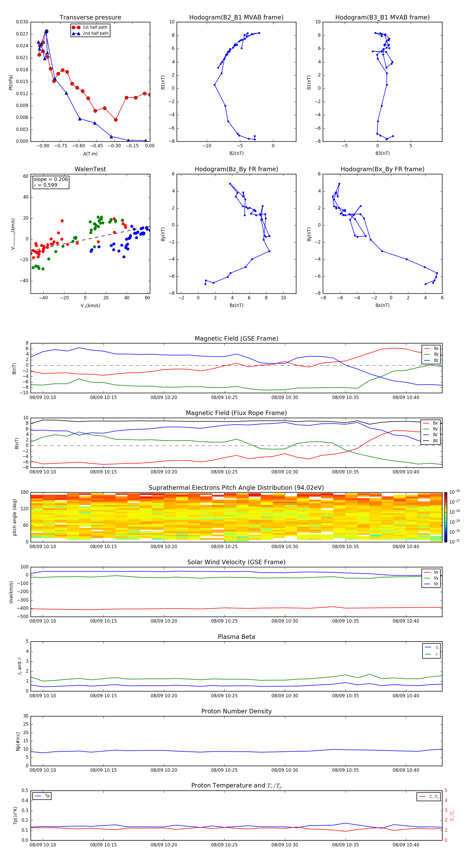Click 'Solar Wind Velocity (GSE Frame)' title
The width and height of the screenshot is (473, 868).
236,562
